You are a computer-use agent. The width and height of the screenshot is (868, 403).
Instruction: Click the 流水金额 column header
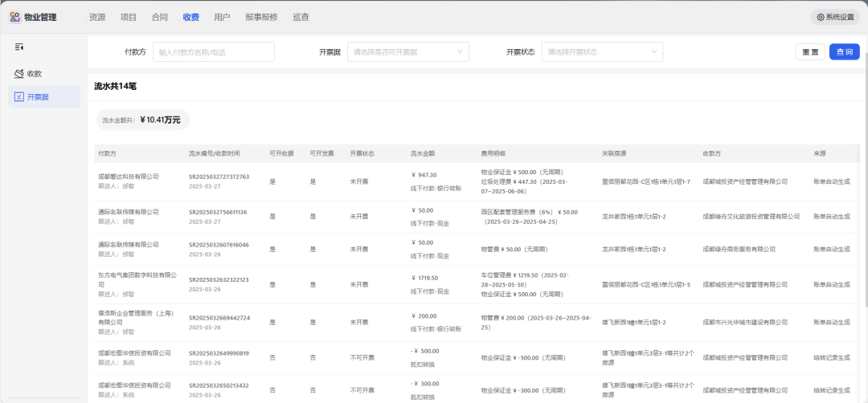point(423,153)
